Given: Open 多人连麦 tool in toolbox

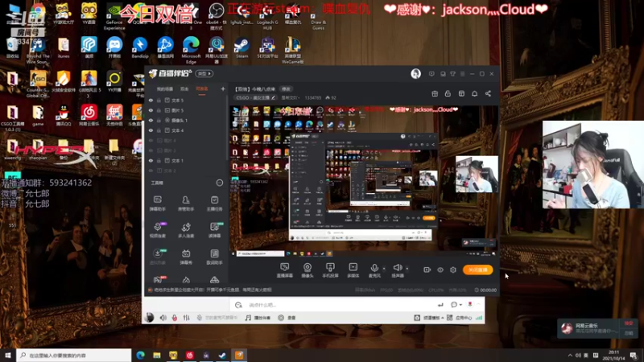Looking at the screenshot, I should (x=186, y=230).
